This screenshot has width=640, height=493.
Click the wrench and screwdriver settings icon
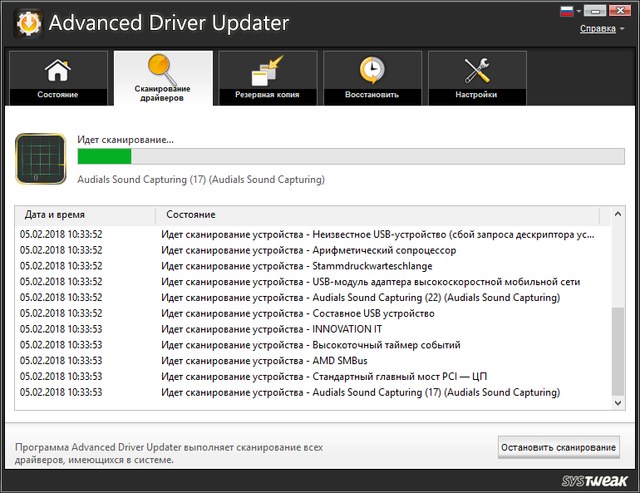click(x=477, y=70)
